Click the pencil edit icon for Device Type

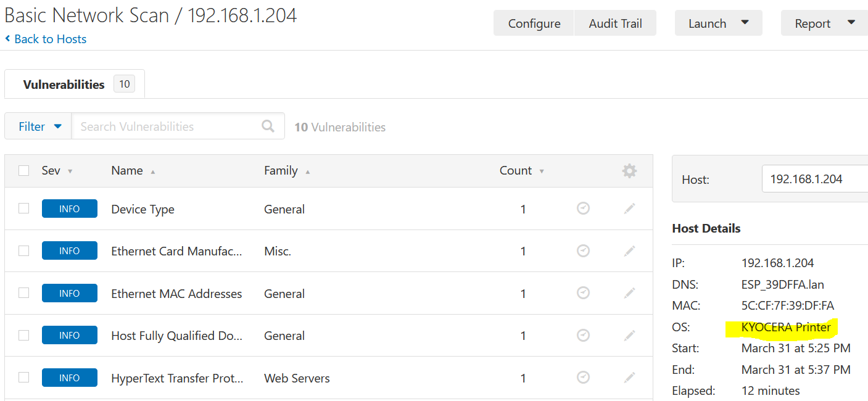point(629,209)
